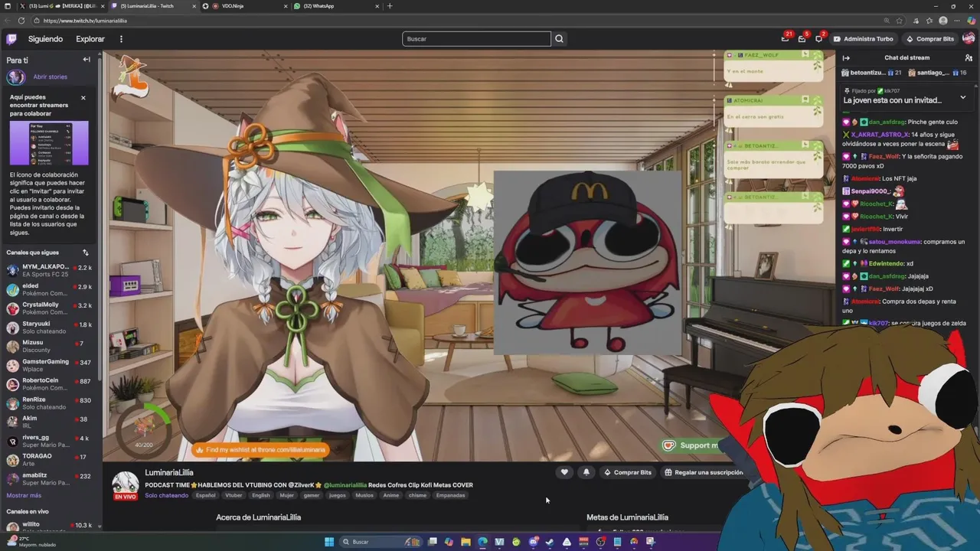Click the sort icon next to Canales que sigues
Screen dimensions: 980x551
86,253
